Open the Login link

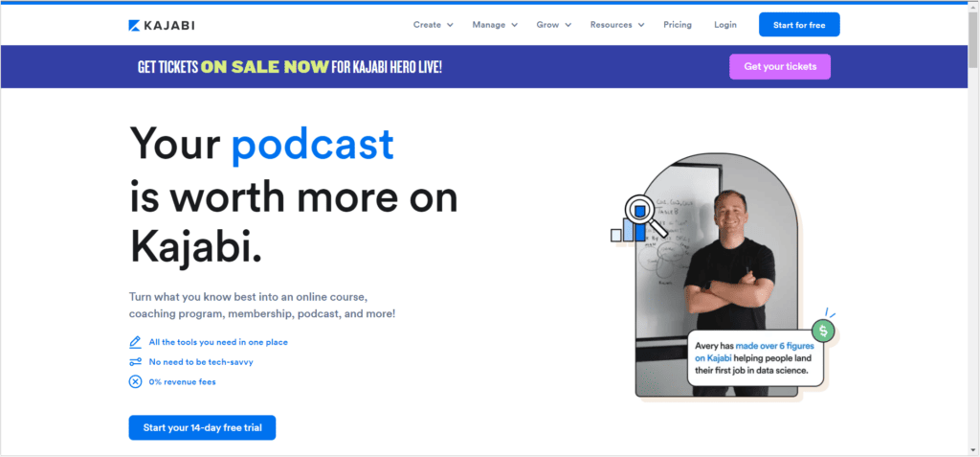pos(725,25)
